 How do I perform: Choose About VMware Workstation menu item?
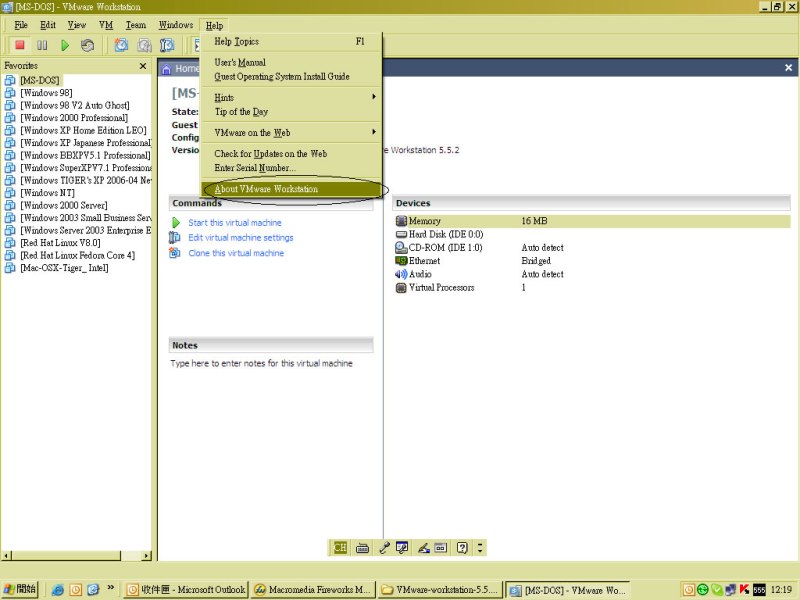coord(292,189)
